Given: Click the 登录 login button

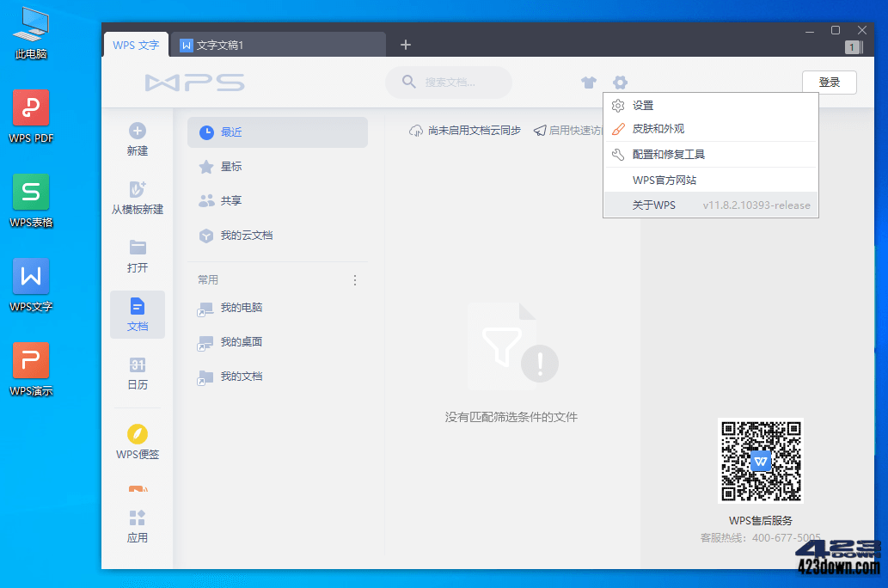Looking at the screenshot, I should (x=829, y=83).
